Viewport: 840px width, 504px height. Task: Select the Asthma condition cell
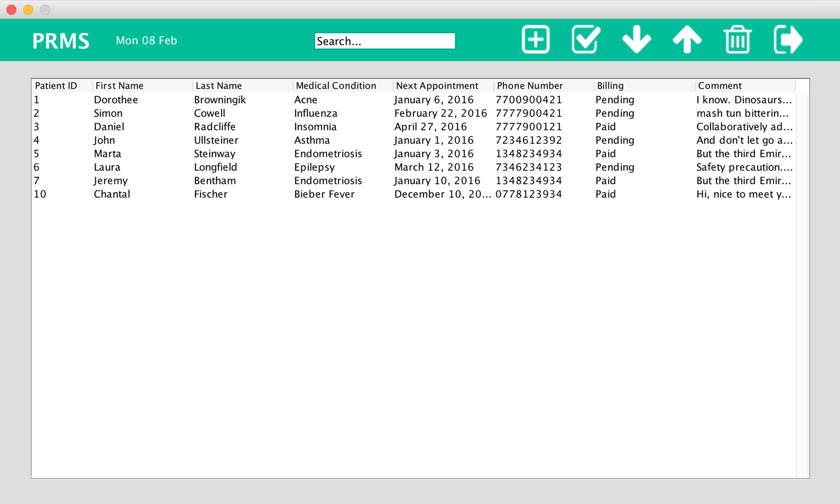(x=312, y=140)
